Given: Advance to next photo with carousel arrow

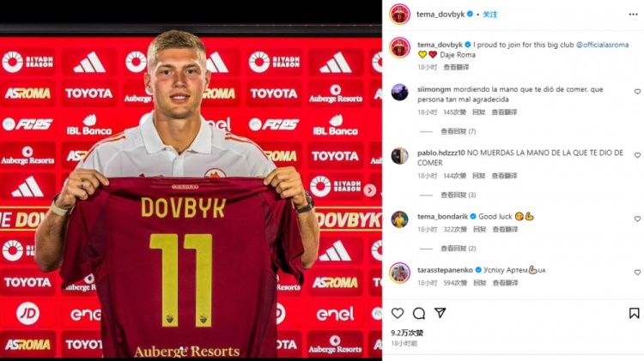Looking at the screenshot, I should pos(369,190).
